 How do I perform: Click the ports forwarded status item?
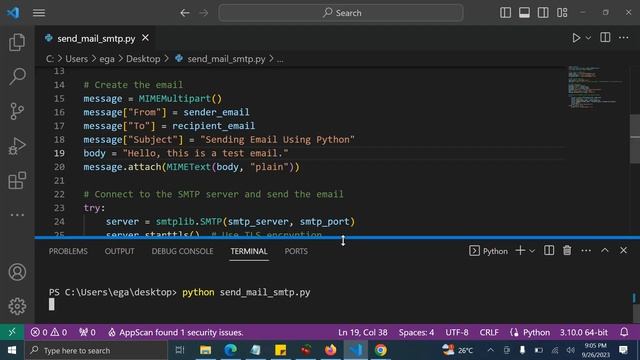coord(87,332)
